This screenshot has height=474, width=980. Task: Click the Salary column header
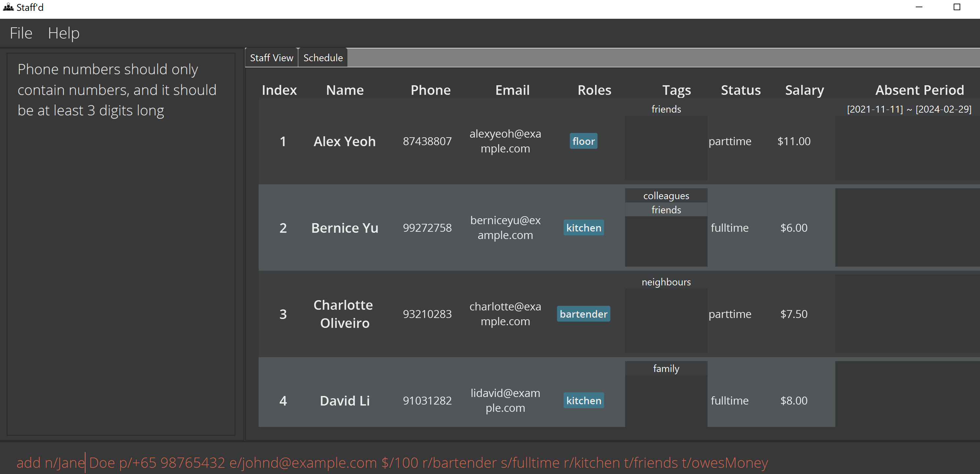click(804, 90)
